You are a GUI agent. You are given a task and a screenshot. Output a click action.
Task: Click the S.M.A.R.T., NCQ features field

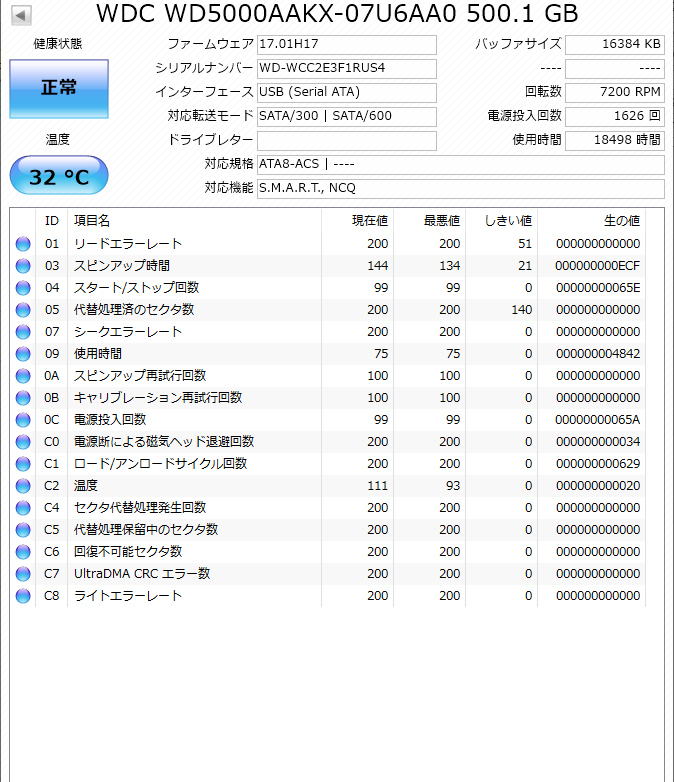coord(460,188)
